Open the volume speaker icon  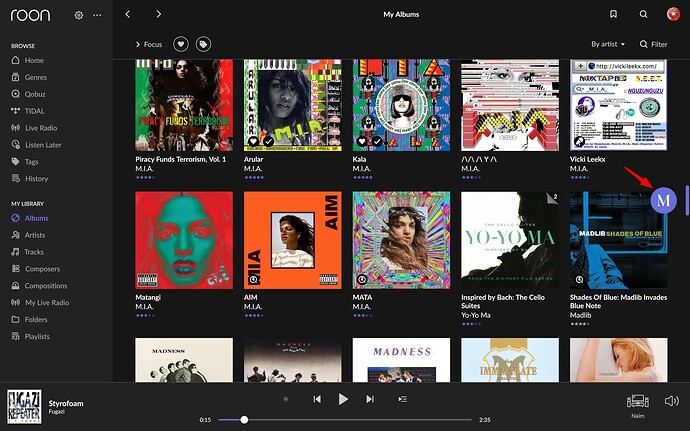coord(672,401)
